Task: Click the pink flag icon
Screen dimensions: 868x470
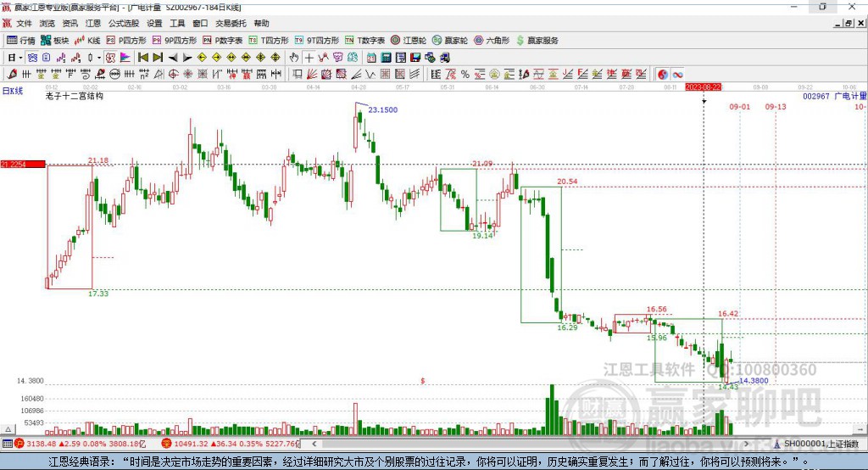Action: point(125,58)
